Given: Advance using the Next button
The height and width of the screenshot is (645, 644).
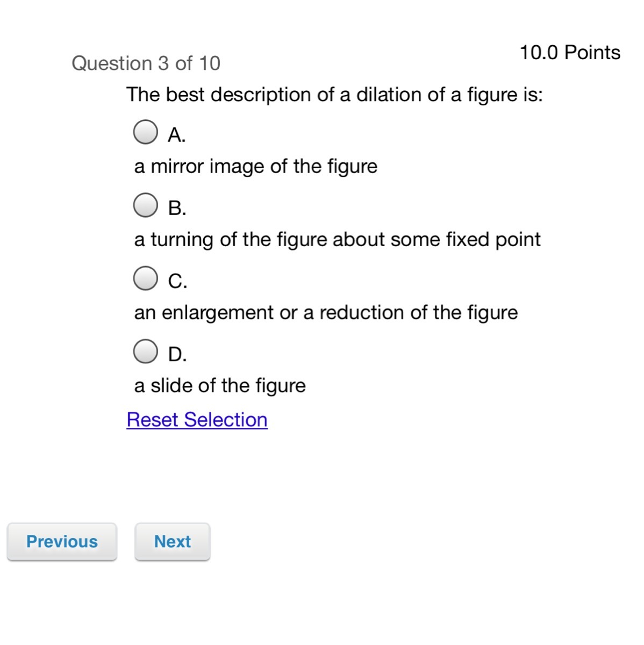Looking at the screenshot, I should coord(172,541).
